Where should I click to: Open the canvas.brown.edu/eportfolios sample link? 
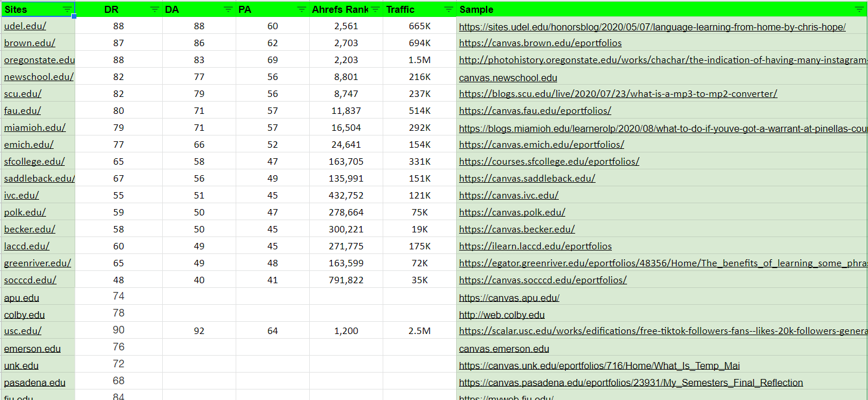(x=540, y=43)
